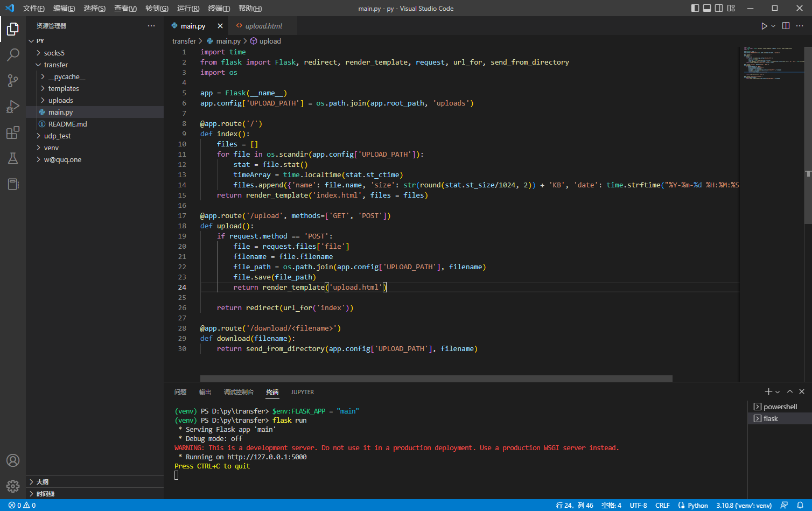Open the Explorer view in activity bar
Screen dimensions: 812x511
[x=13, y=29]
